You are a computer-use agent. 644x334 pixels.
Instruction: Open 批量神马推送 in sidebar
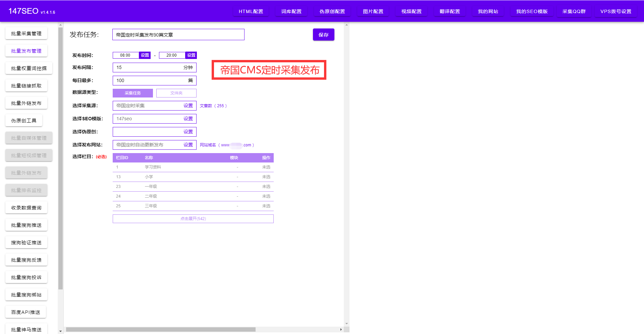coord(26,329)
